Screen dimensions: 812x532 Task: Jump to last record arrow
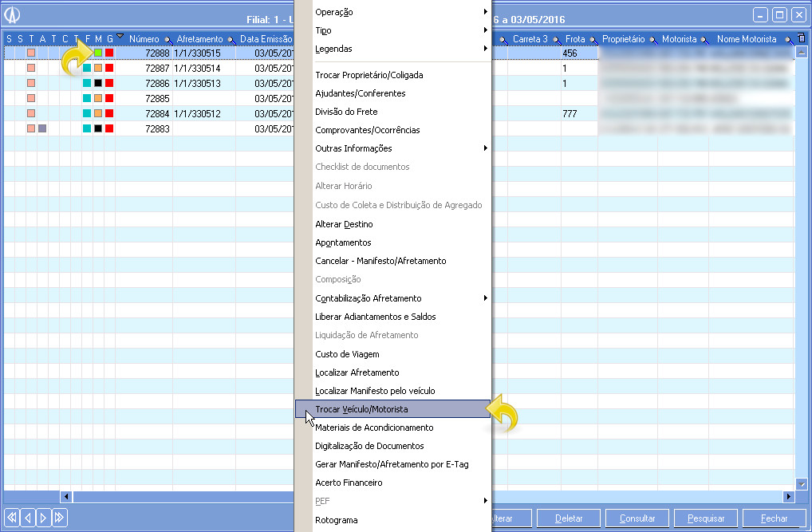point(60,517)
